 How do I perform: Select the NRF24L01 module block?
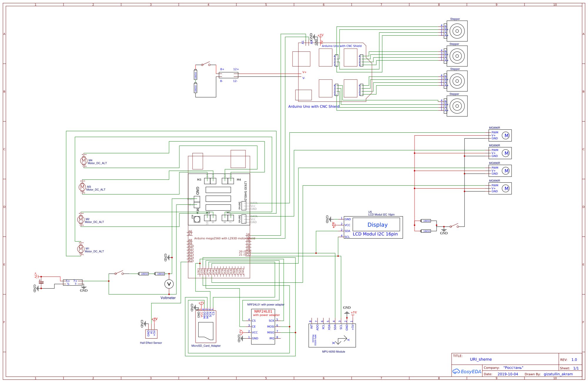[263, 327]
